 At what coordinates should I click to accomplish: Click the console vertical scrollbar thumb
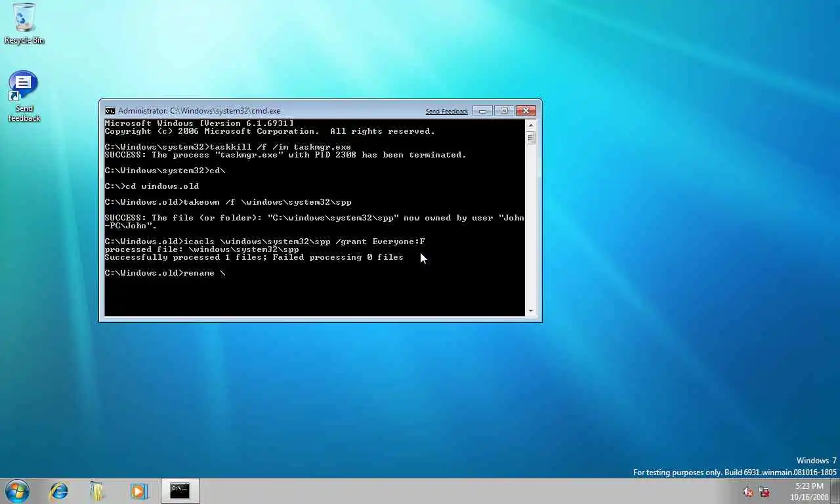530,138
